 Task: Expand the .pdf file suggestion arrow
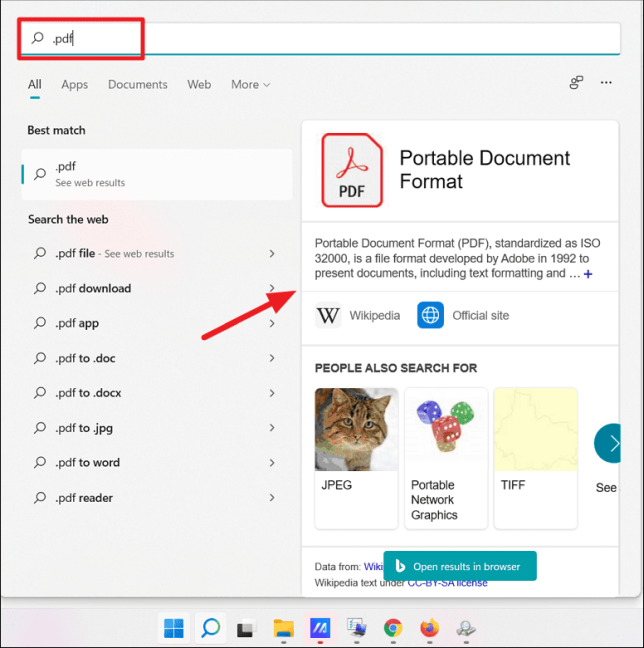[272, 253]
